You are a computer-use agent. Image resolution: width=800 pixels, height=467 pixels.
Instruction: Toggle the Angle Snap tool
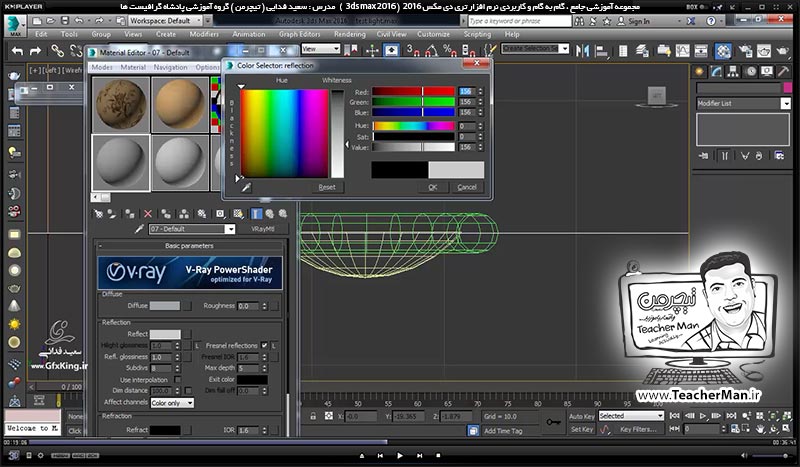coord(431,50)
